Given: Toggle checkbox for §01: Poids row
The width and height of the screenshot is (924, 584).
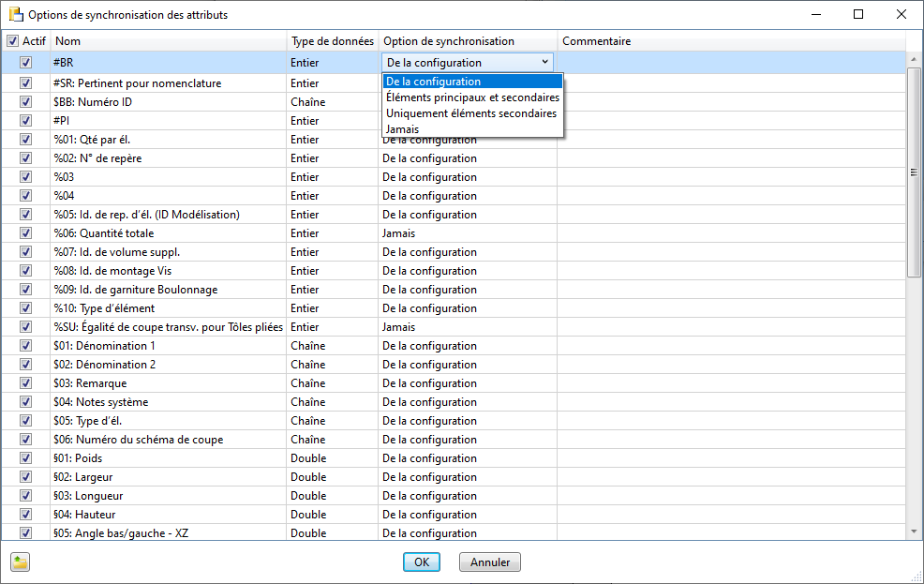Looking at the screenshot, I should pyautogui.click(x=26, y=458).
